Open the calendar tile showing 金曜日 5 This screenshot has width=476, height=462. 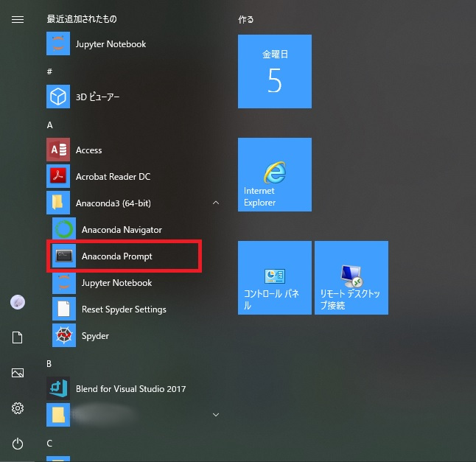tap(275, 71)
